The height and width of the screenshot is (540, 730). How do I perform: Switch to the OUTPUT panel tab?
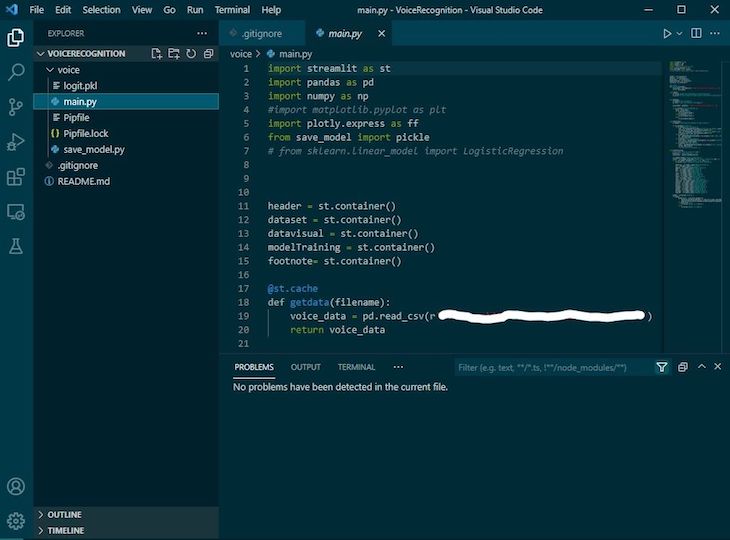pyautogui.click(x=305, y=367)
